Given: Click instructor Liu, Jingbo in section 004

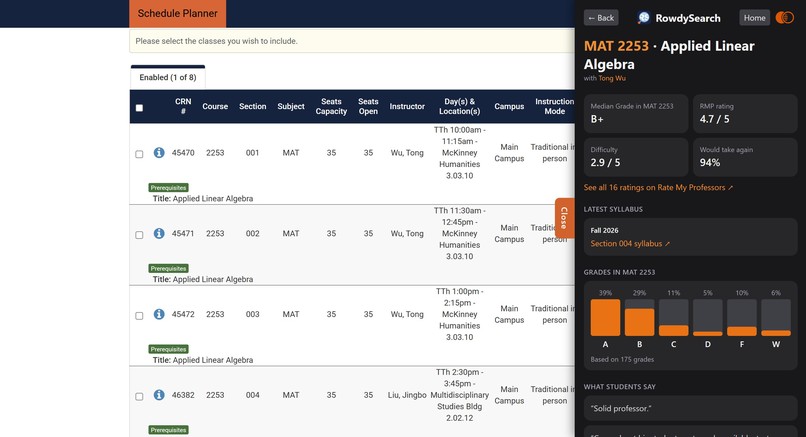Looking at the screenshot, I should point(407,395).
